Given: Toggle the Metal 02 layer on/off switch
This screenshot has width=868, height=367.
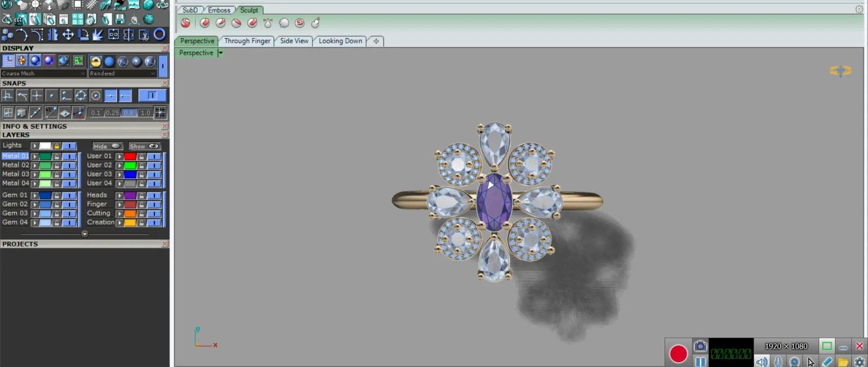Looking at the screenshot, I should (69, 165).
